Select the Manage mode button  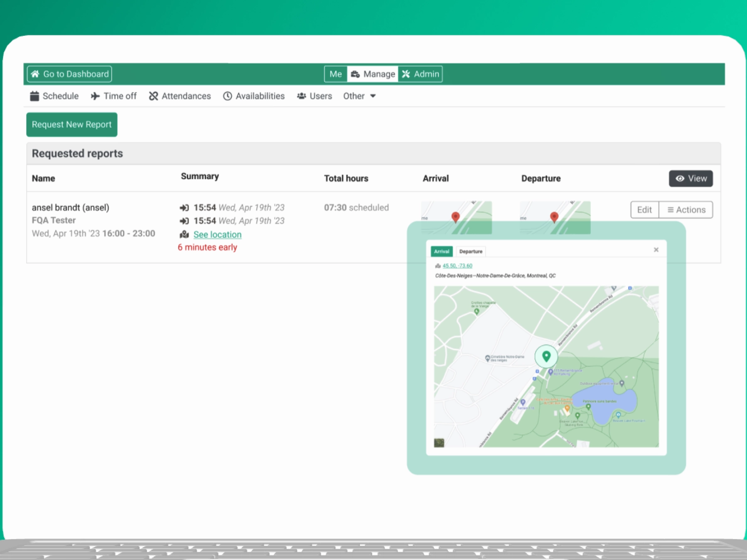373,74
